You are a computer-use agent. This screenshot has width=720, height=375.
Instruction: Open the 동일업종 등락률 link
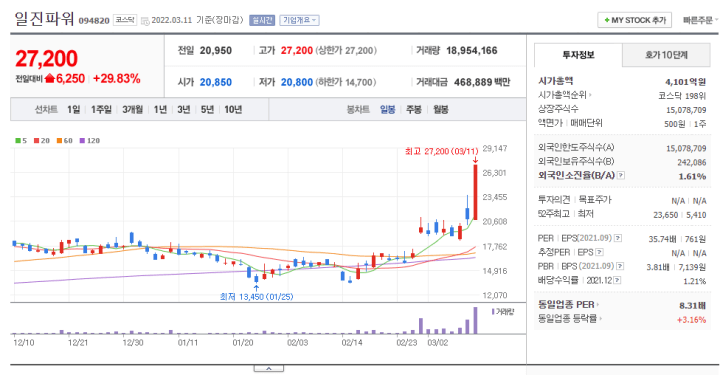pyautogui.click(x=570, y=319)
